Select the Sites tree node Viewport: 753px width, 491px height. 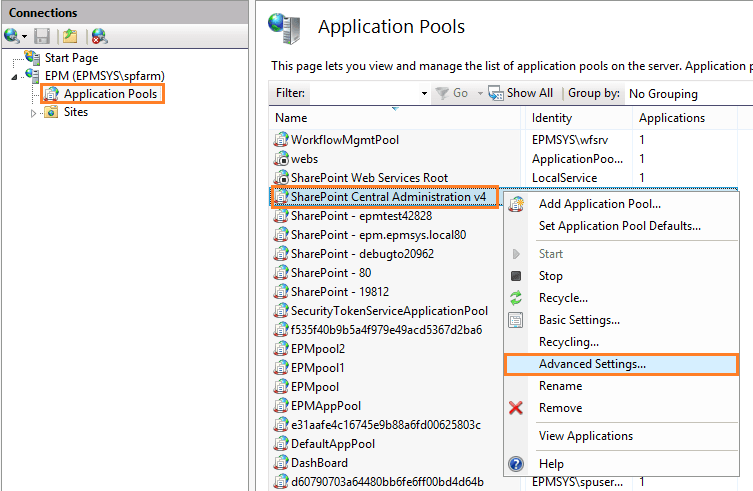click(76, 112)
